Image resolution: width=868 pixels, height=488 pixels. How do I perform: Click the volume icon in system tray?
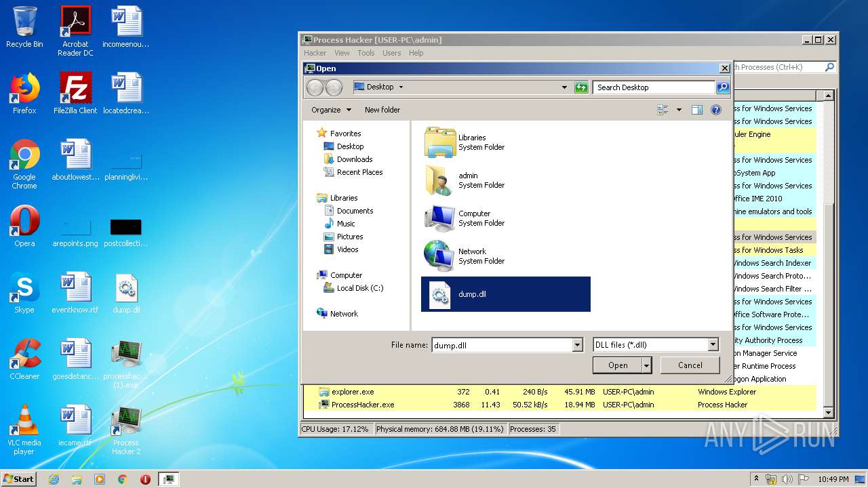787,479
